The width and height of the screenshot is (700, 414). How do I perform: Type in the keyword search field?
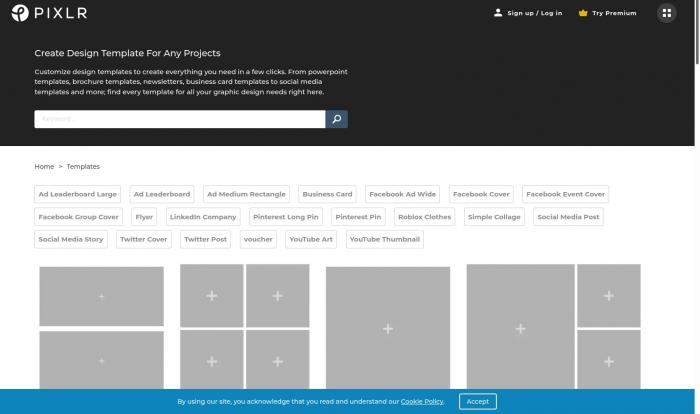tap(180, 119)
